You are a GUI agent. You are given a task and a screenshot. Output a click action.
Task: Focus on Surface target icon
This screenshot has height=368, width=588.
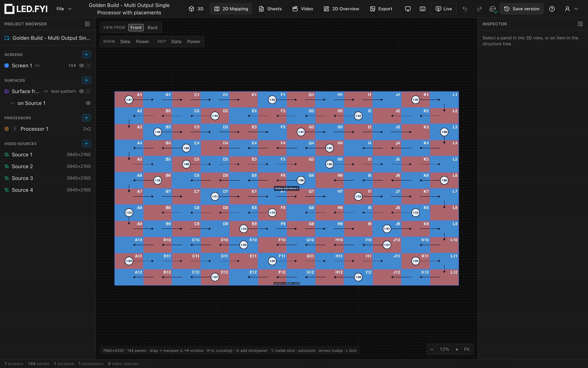tap(88, 91)
